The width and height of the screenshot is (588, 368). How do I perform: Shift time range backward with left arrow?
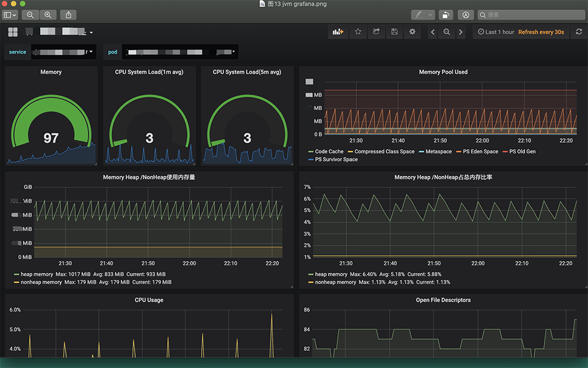tap(433, 32)
